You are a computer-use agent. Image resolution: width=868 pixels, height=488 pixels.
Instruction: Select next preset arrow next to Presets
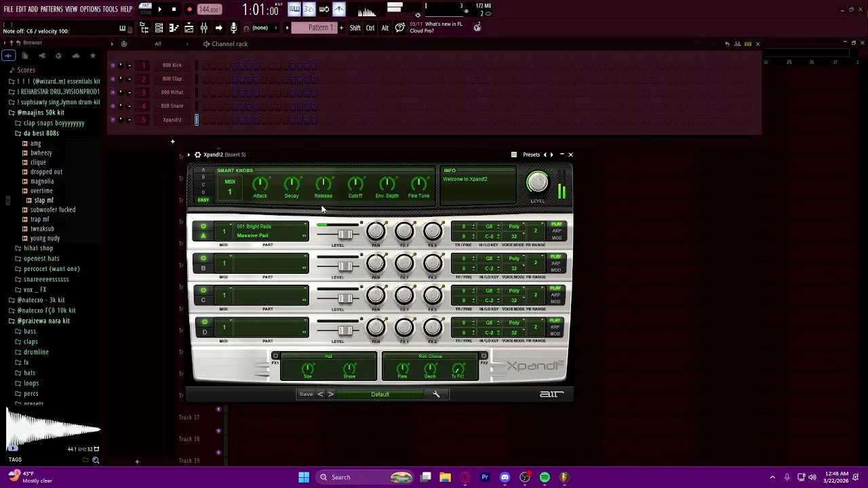pos(552,155)
